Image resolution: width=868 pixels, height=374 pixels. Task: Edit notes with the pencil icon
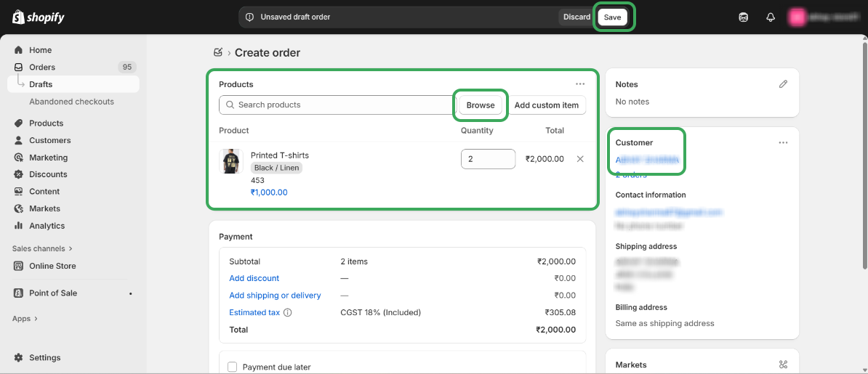(x=783, y=84)
